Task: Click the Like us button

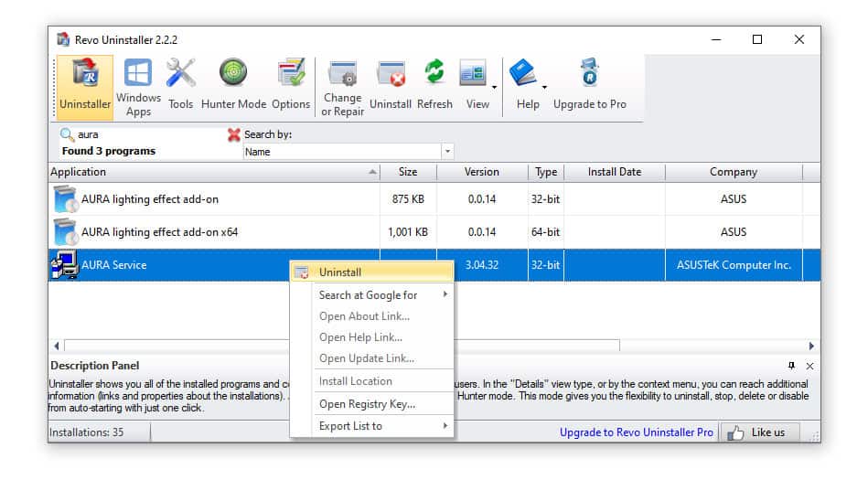Action: [759, 432]
